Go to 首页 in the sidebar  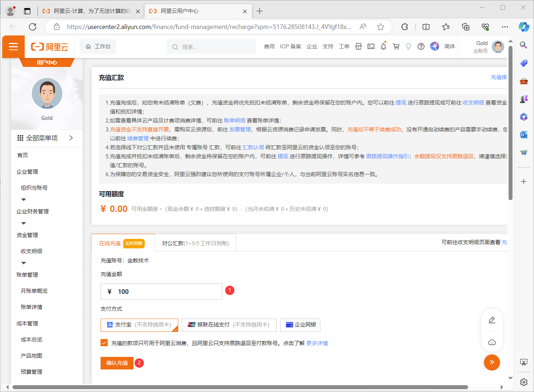[23, 155]
